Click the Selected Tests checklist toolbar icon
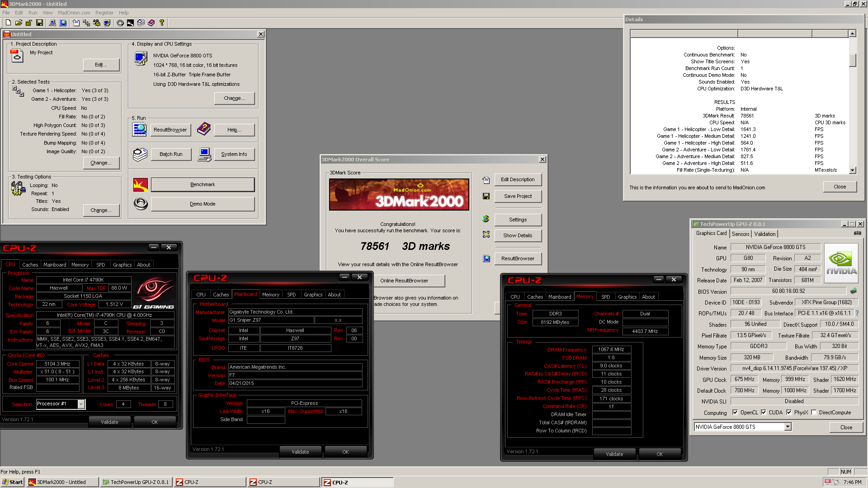Image resolution: width=868 pixels, height=488 pixels. tap(86, 23)
